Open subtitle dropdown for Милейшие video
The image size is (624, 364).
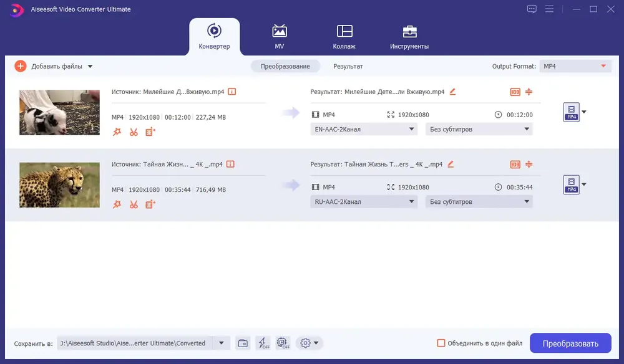coord(479,129)
